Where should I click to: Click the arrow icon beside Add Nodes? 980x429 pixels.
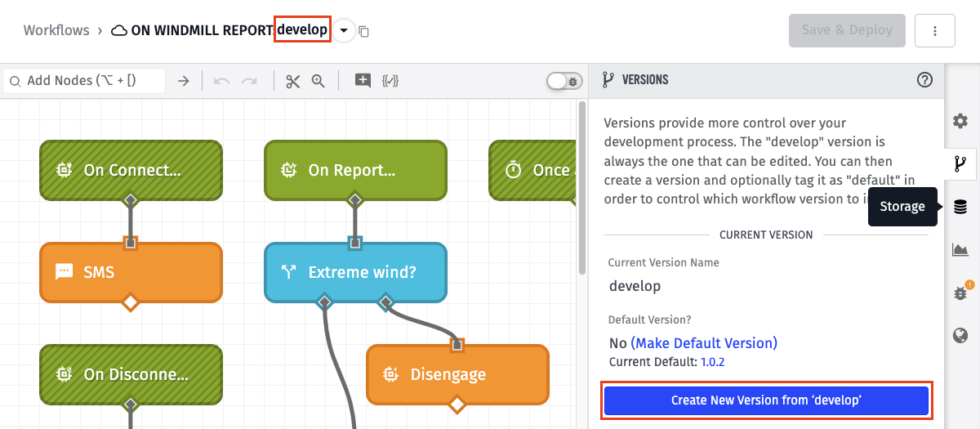point(184,81)
